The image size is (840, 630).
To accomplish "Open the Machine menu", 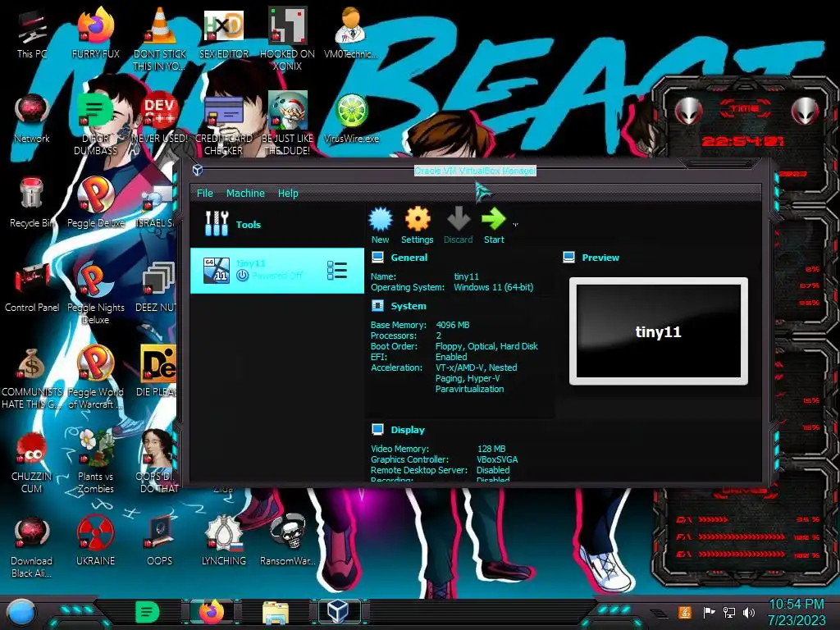I will tap(245, 193).
